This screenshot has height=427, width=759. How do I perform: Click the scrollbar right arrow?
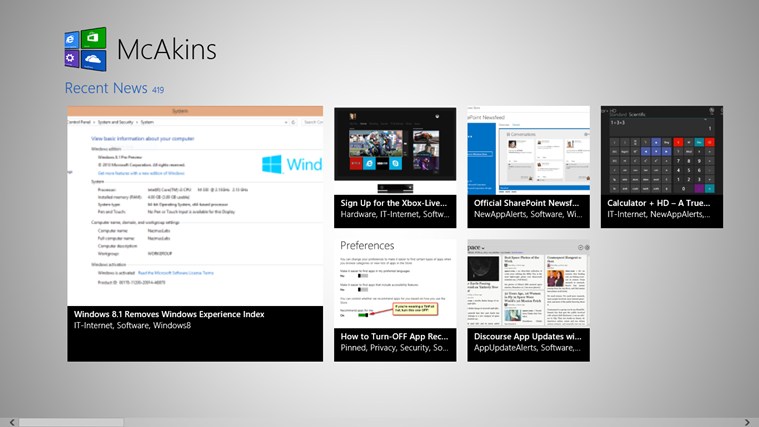click(752, 422)
